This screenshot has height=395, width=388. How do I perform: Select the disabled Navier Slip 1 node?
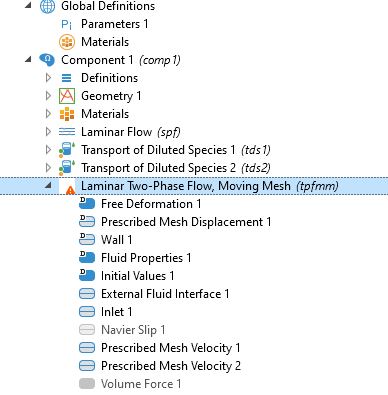[x=133, y=330]
